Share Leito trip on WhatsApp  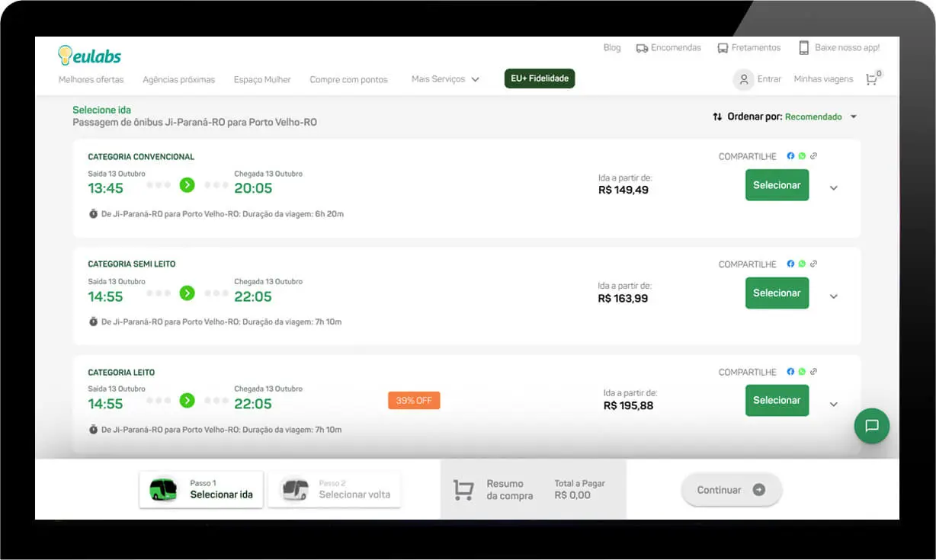[802, 372]
